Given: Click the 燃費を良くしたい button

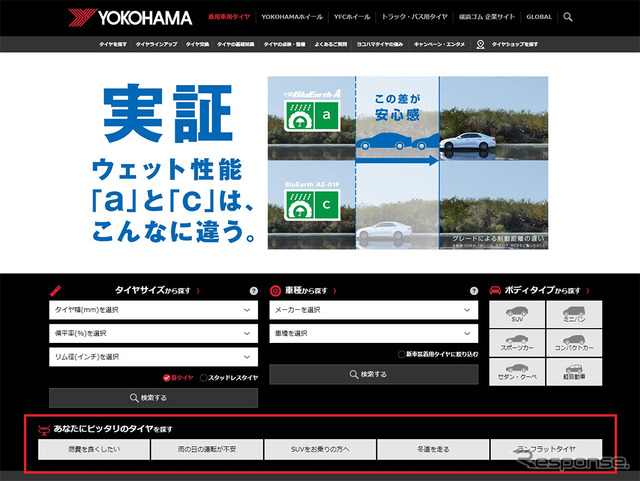Looking at the screenshot, I should tap(94, 449).
